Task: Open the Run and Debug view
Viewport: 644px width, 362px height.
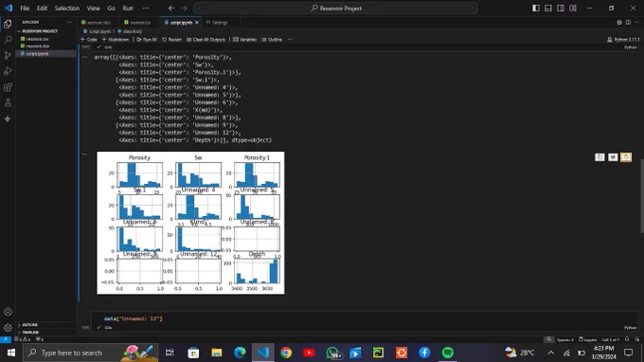Action: [8, 71]
